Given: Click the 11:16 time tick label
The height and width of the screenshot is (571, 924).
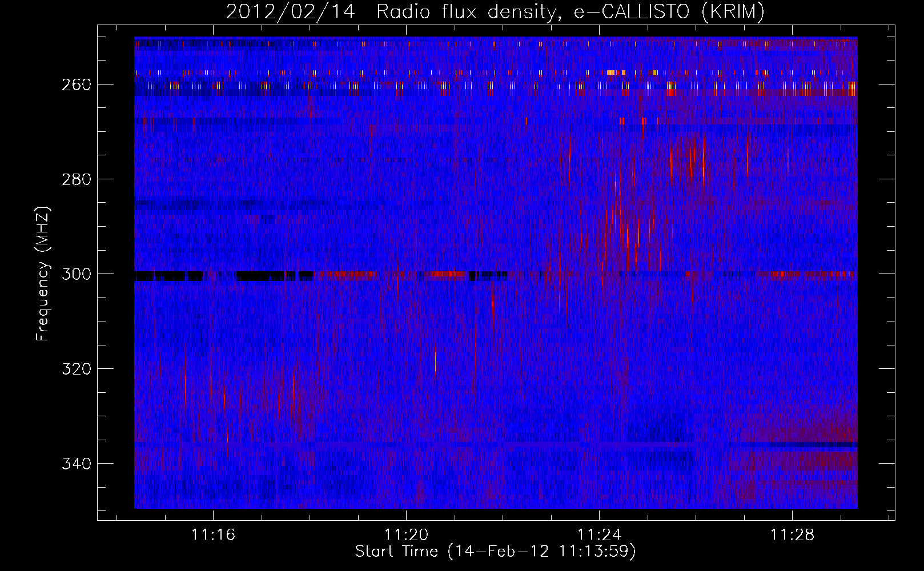Looking at the screenshot, I should [x=213, y=535].
